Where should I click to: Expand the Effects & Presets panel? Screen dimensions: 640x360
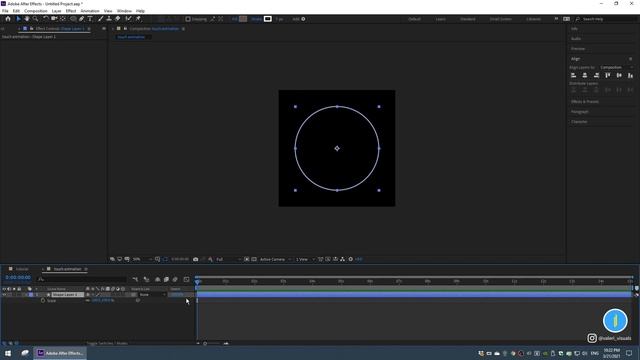coord(585,102)
